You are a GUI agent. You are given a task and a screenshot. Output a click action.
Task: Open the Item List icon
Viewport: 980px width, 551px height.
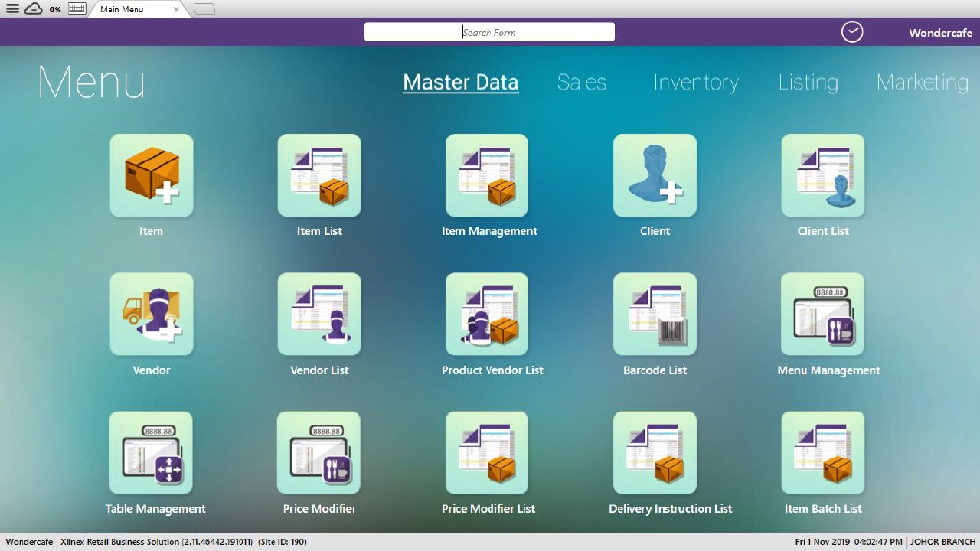(319, 176)
